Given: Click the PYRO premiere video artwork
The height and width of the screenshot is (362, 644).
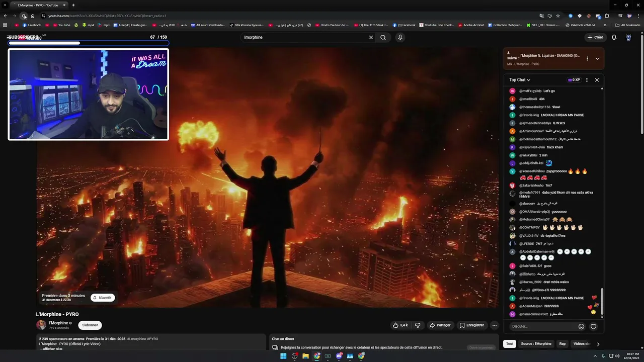Looking at the screenshot, I should (268, 177).
